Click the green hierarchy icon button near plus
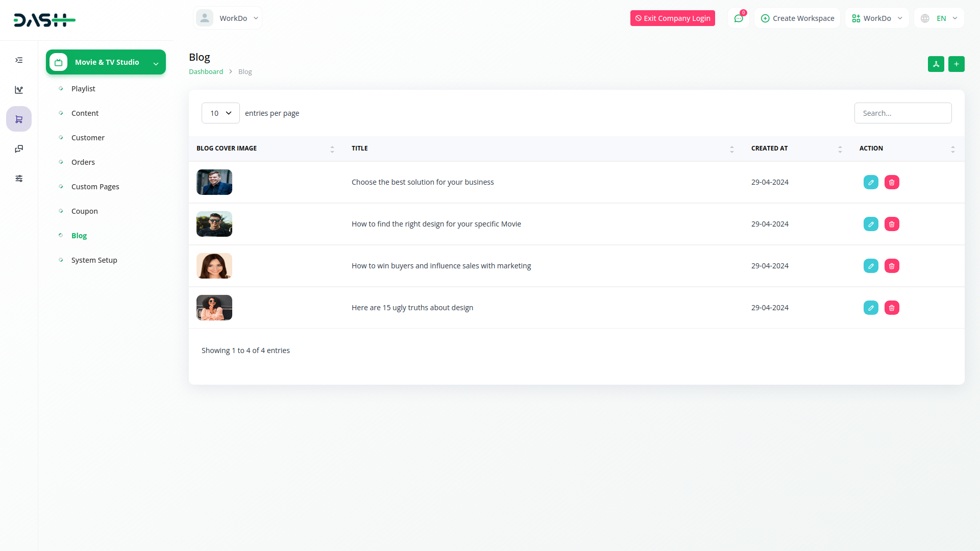Viewport: 980px width, 551px height. point(936,64)
